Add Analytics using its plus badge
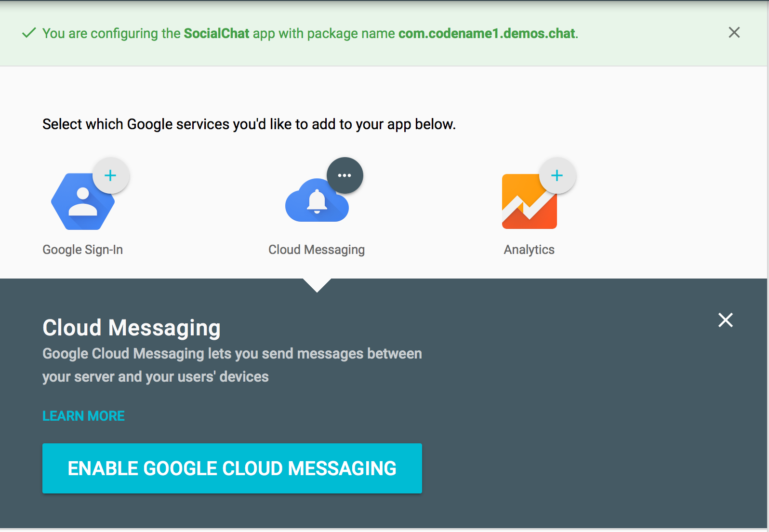The height and width of the screenshot is (532, 769). [x=557, y=175]
